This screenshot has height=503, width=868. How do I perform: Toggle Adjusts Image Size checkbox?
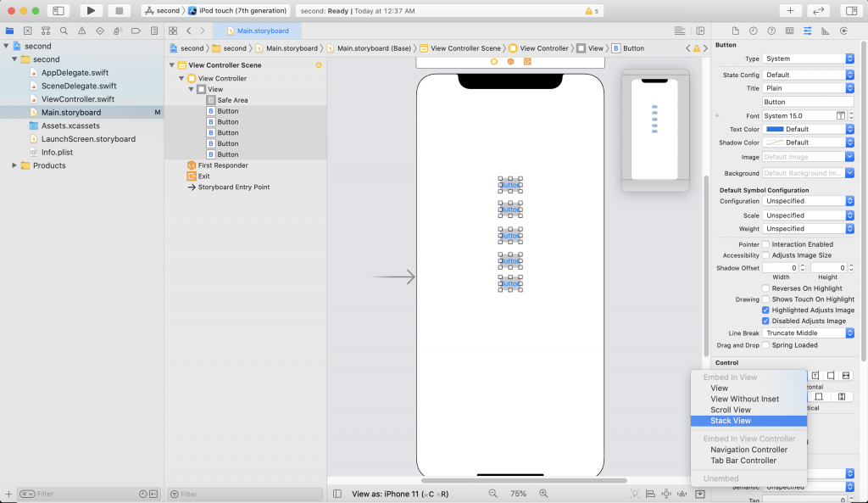pos(765,255)
